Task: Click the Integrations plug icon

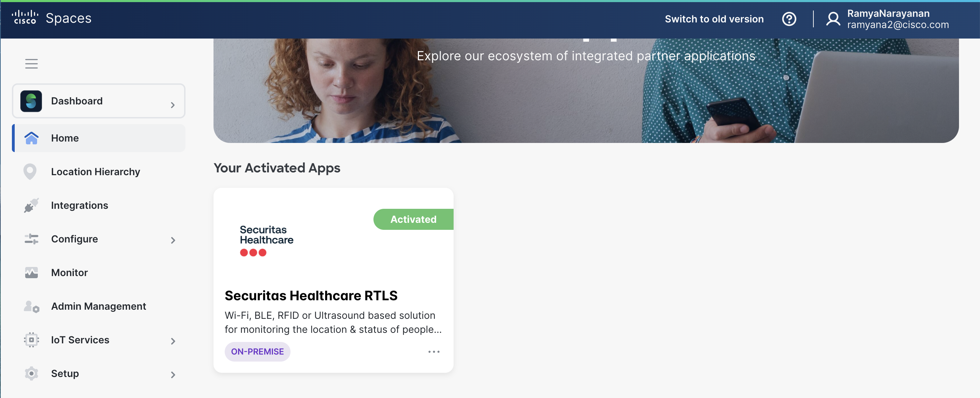Action: tap(31, 205)
